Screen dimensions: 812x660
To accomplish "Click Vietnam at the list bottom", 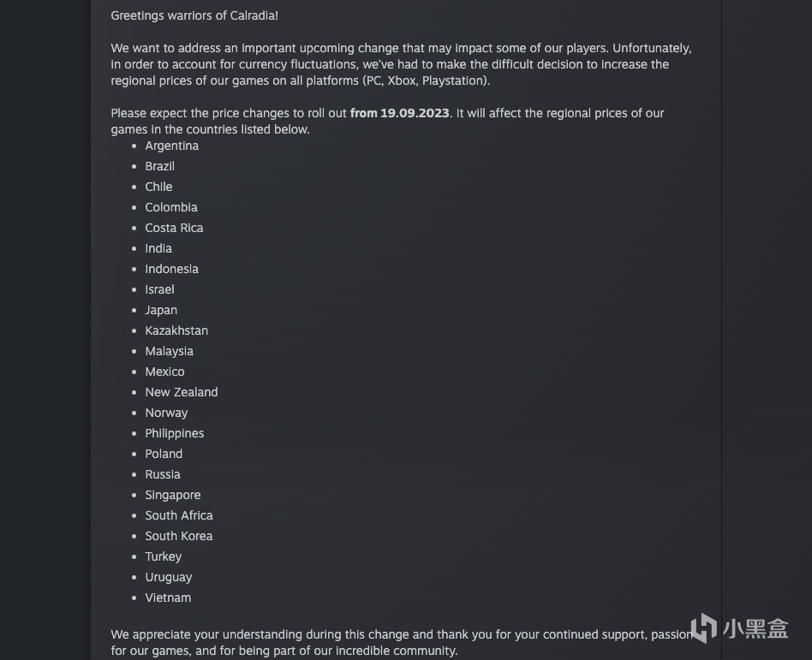I will [168, 598].
